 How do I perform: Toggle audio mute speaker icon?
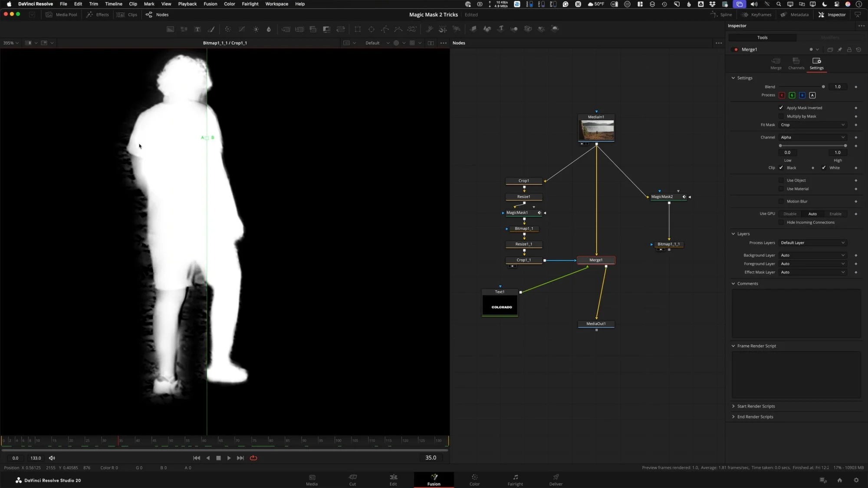[x=52, y=458]
